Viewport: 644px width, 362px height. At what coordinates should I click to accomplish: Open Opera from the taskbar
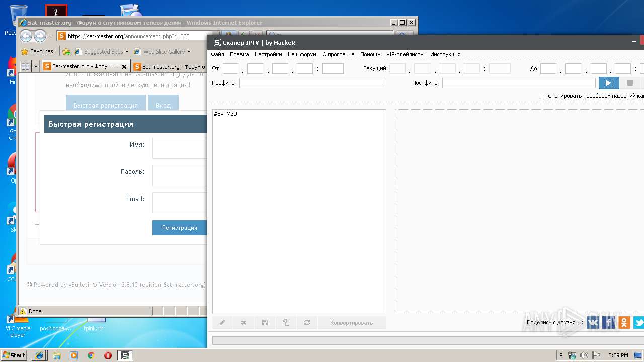pyautogui.click(x=108, y=355)
